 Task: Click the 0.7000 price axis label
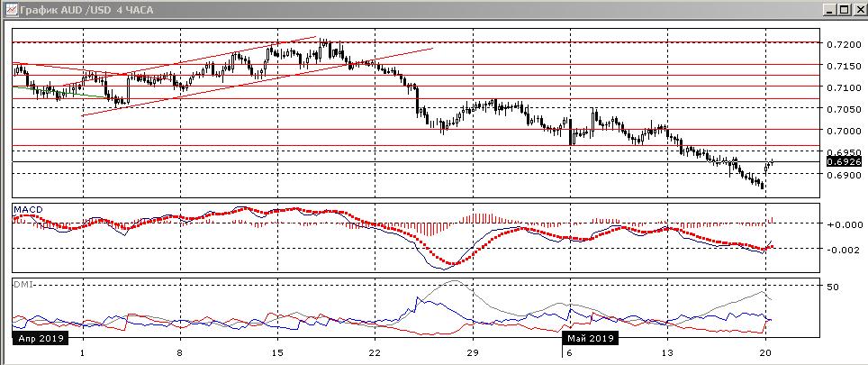pos(843,132)
